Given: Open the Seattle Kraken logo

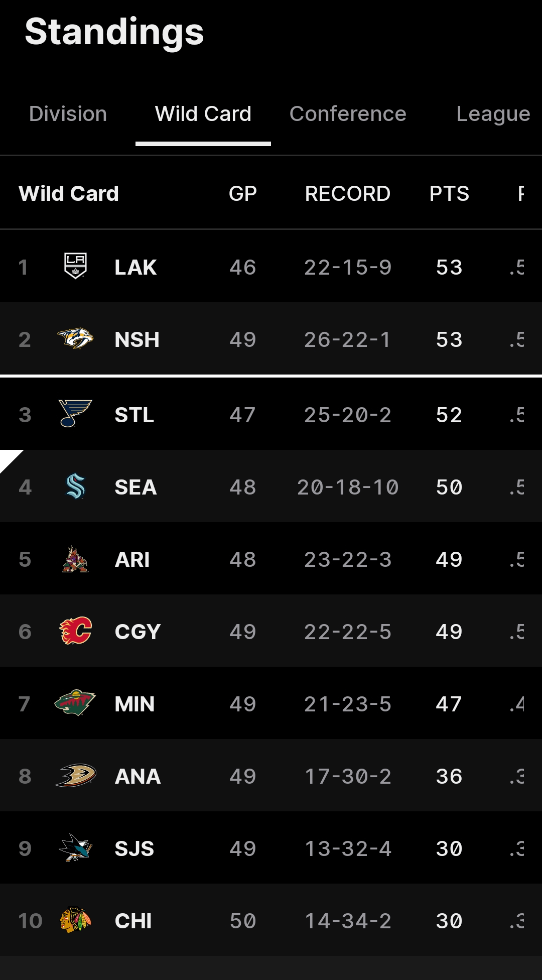Looking at the screenshot, I should pyautogui.click(x=75, y=486).
